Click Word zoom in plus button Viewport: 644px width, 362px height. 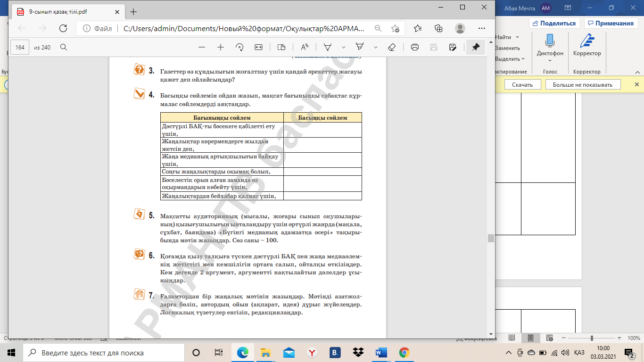619,338
